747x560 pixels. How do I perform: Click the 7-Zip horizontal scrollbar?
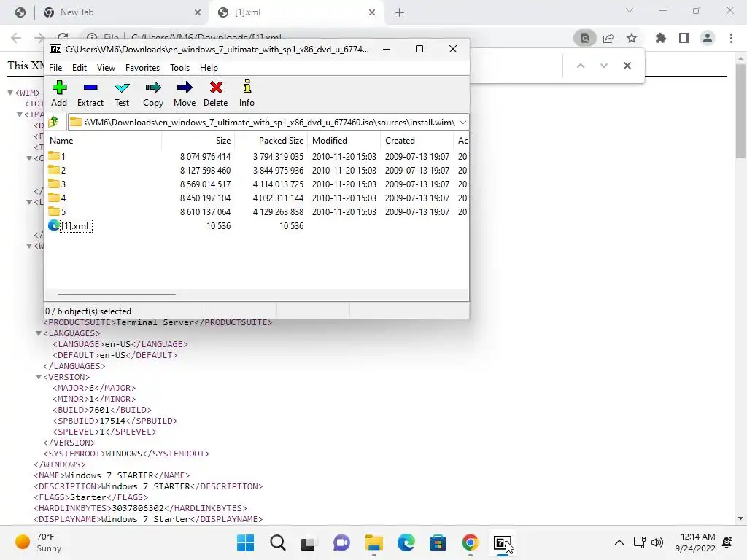(117, 295)
